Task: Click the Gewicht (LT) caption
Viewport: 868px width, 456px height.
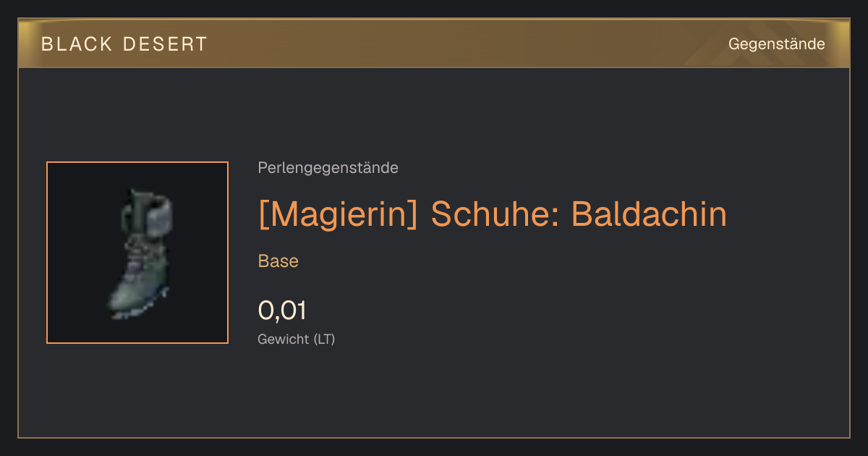Action: click(x=297, y=339)
